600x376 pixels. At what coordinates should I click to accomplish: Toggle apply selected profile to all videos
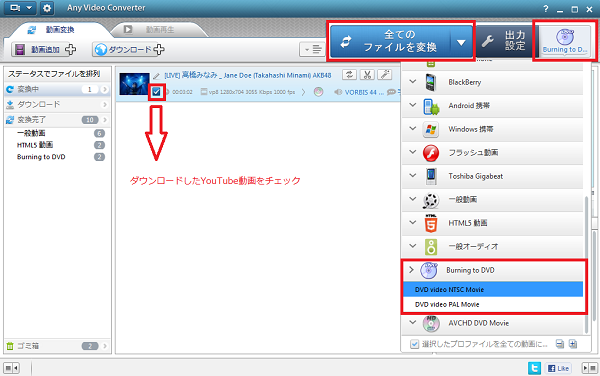[414, 344]
